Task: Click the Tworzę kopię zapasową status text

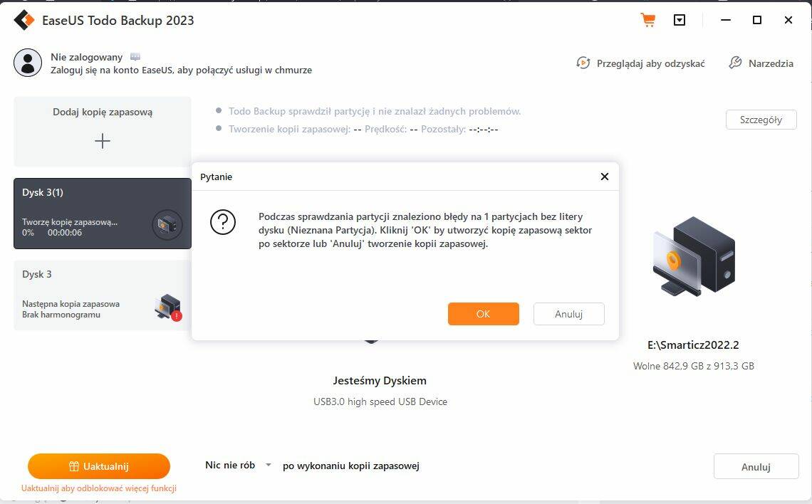Action: (69, 221)
